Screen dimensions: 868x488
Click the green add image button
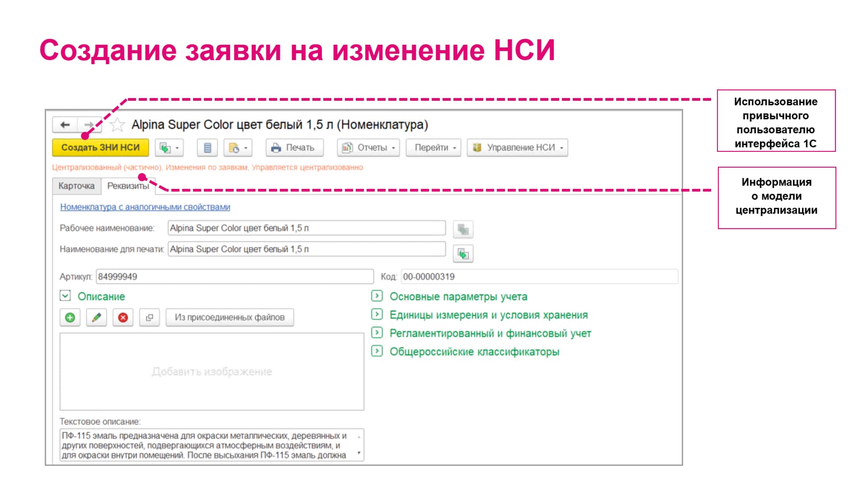tap(70, 318)
